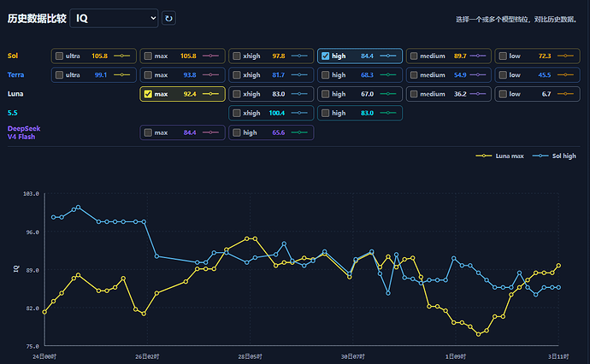Enable the Terra ultra checkbox
This screenshot has height=364, width=590.
click(59, 75)
